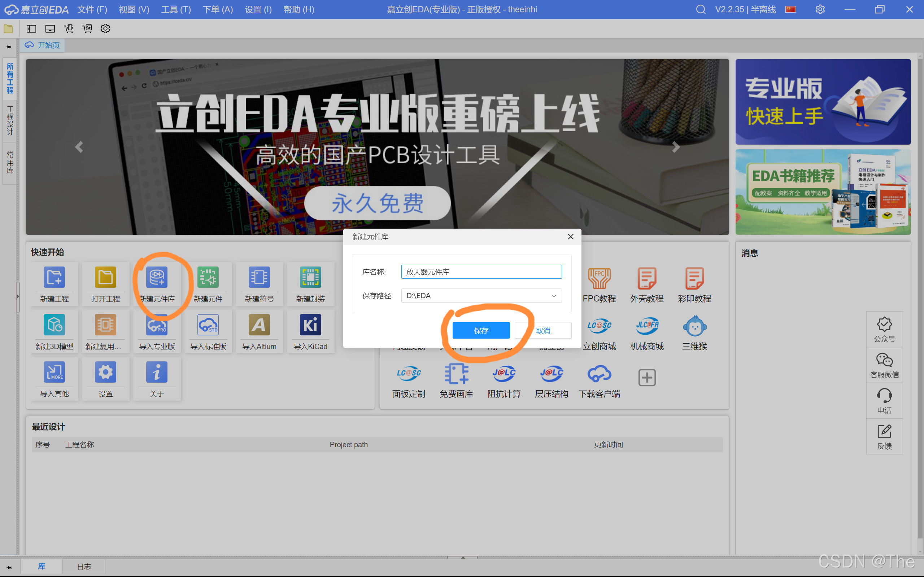Toggle left panel icon in toolbar
This screenshot has height=577, width=924.
(31, 28)
